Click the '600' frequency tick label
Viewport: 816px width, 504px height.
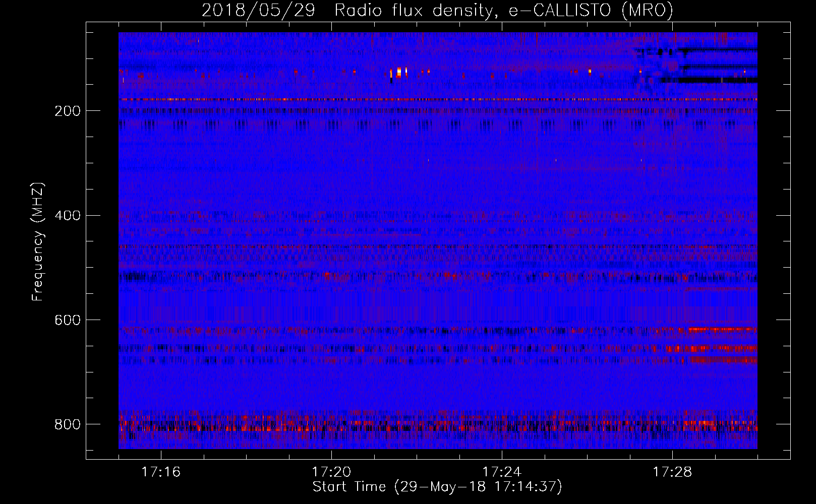[x=67, y=320]
